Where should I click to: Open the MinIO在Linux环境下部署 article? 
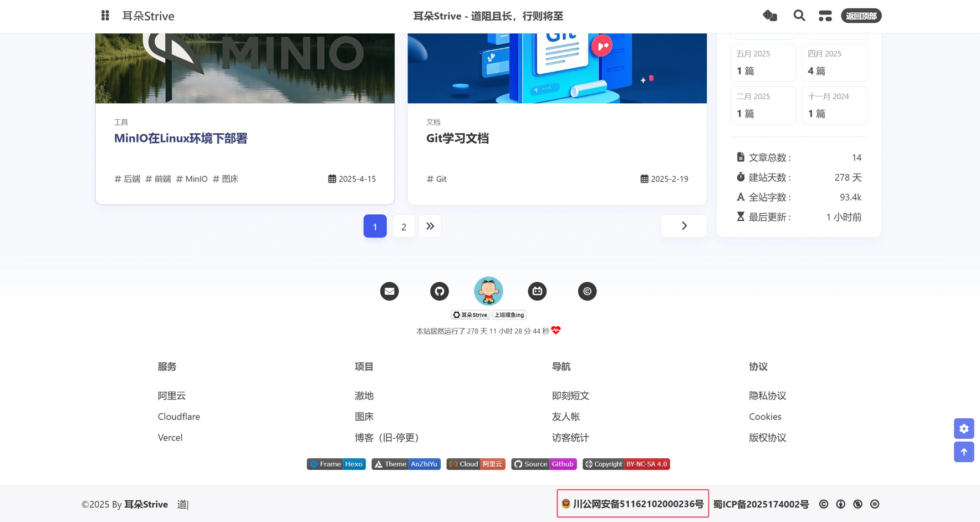tap(181, 138)
